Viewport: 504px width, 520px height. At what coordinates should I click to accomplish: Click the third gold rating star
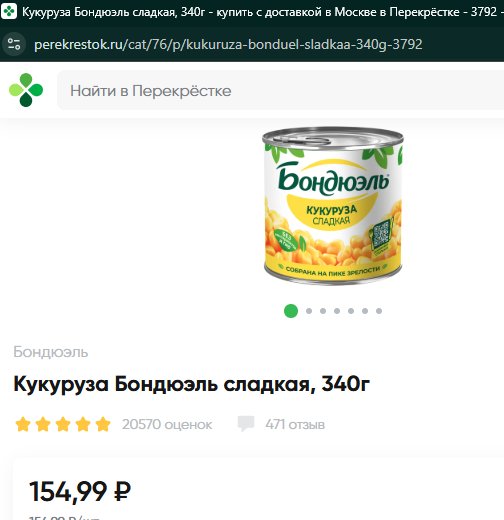point(63,424)
